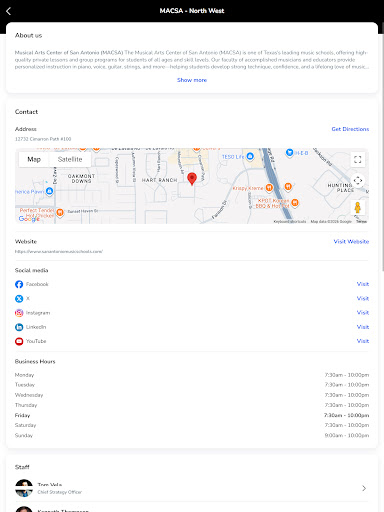Click the YouTube icon
This screenshot has width=384, height=512.
click(x=19, y=341)
